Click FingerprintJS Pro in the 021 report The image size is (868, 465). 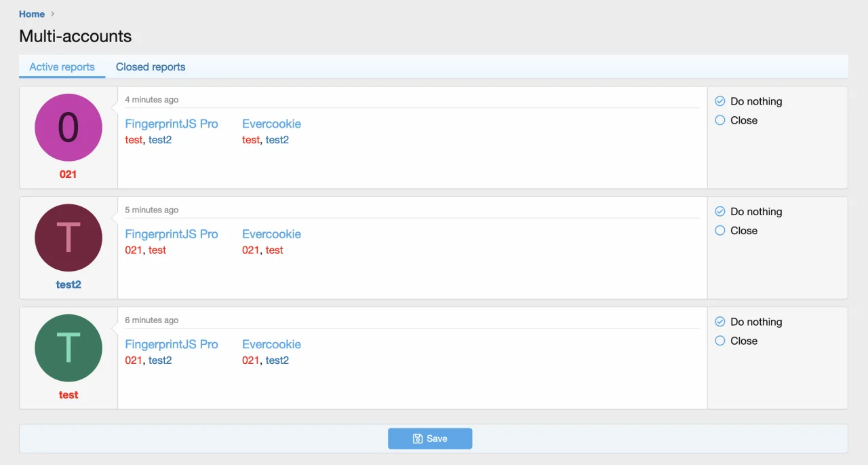tap(172, 124)
